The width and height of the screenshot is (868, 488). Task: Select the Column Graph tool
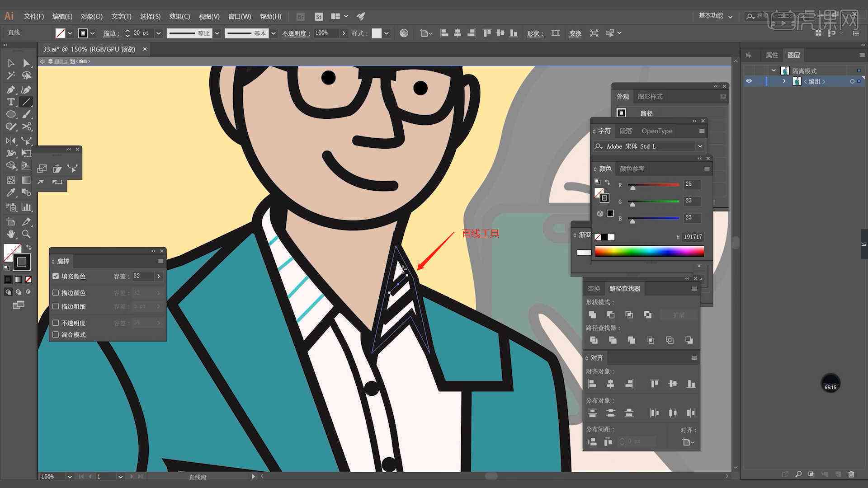point(27,207)
